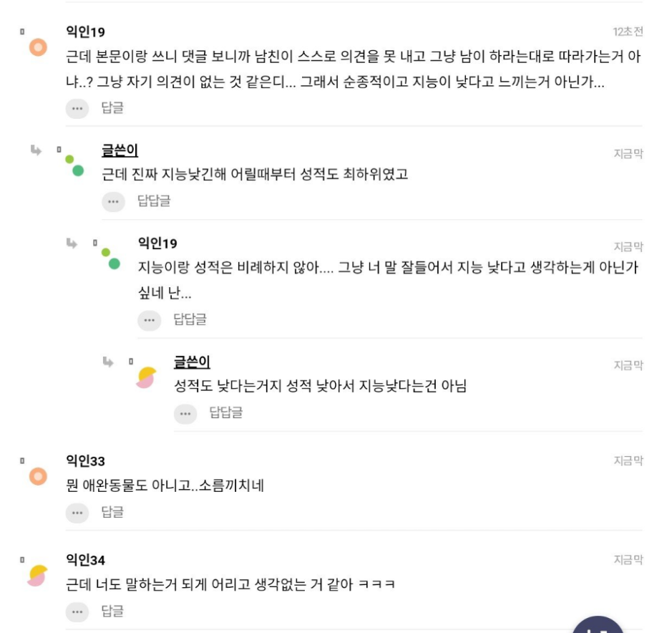The image size is (672, 633).
Task: Open more options for 글쓴이's second reply
Action: 185,413
